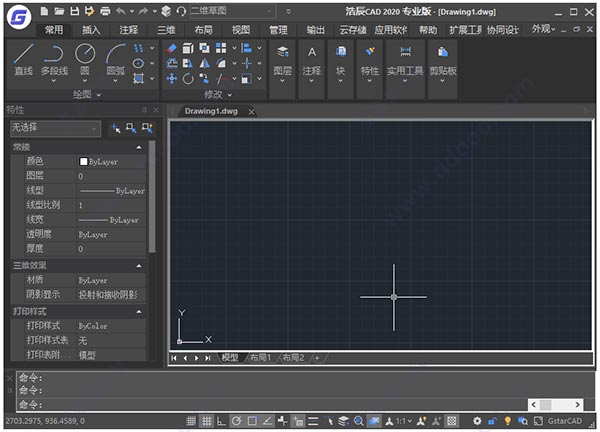
Task: Toggle the toolbar lock icon in status bar
Action: (492, 421)
